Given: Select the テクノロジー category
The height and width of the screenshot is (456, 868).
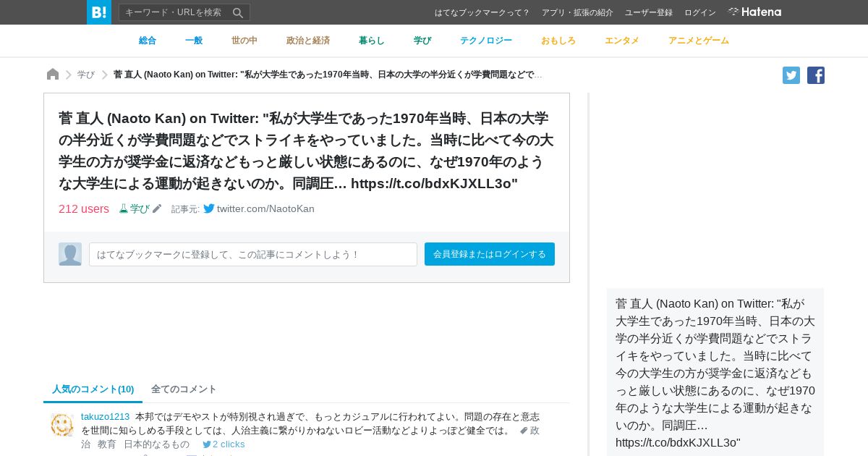Looking at the screenshot, I should point(486,41).
